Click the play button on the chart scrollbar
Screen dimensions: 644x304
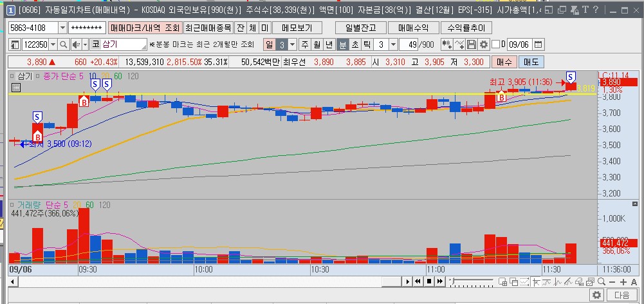point(407,281)
